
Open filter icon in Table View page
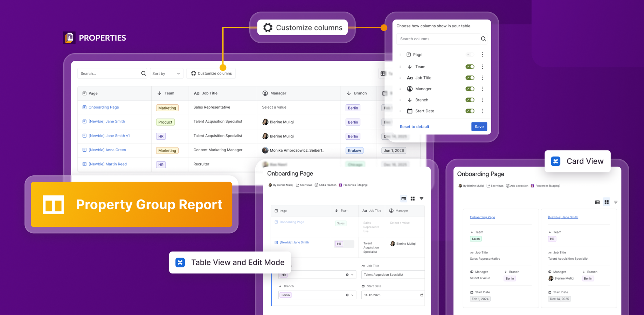(x=422, y=199)
